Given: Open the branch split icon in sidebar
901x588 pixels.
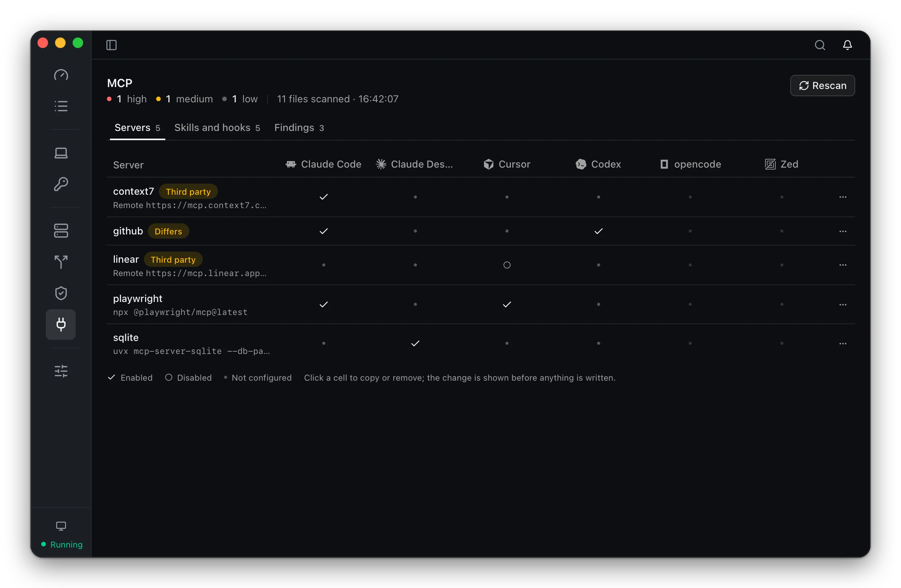Looking at the screenshot, I should [61, 262].
